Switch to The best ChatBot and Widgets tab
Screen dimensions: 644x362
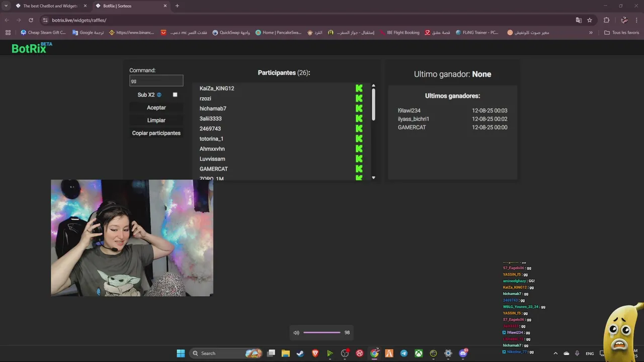click(50, 6)
